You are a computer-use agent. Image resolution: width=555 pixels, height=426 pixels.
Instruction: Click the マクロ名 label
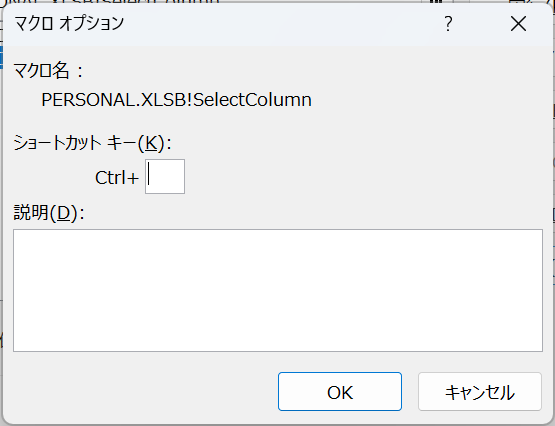click(48, 71)
